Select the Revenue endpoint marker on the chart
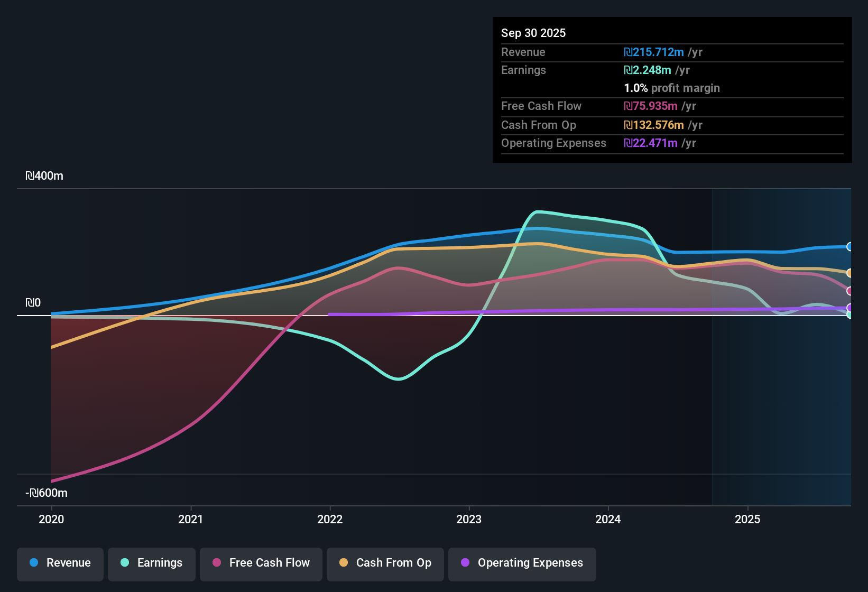 coord(849,247)
